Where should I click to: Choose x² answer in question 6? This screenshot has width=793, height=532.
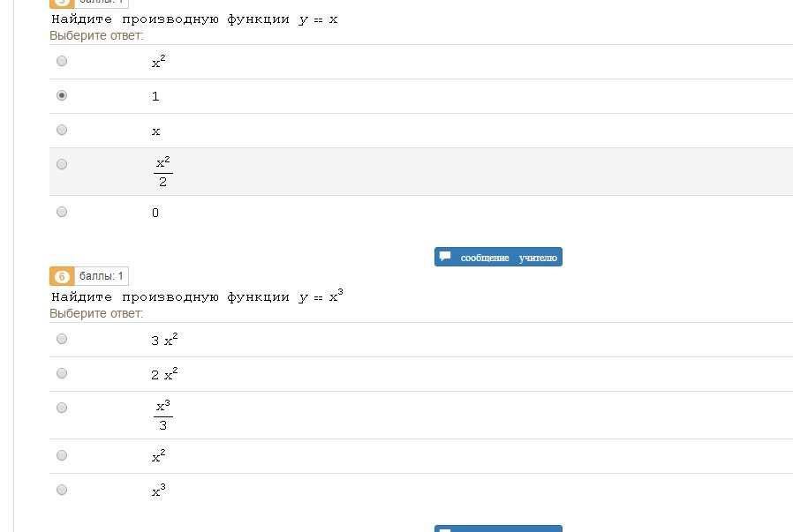pos(62,455)
